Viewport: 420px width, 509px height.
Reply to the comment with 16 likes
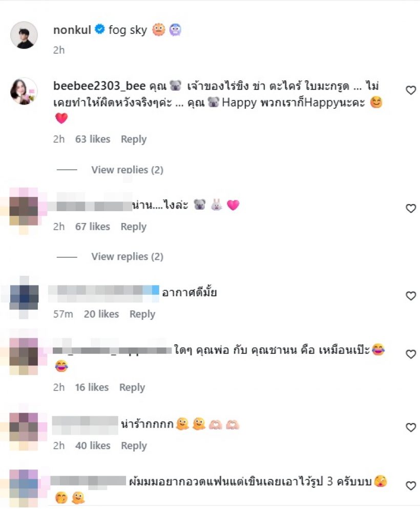pyautogui.click(x=132, y=388)
